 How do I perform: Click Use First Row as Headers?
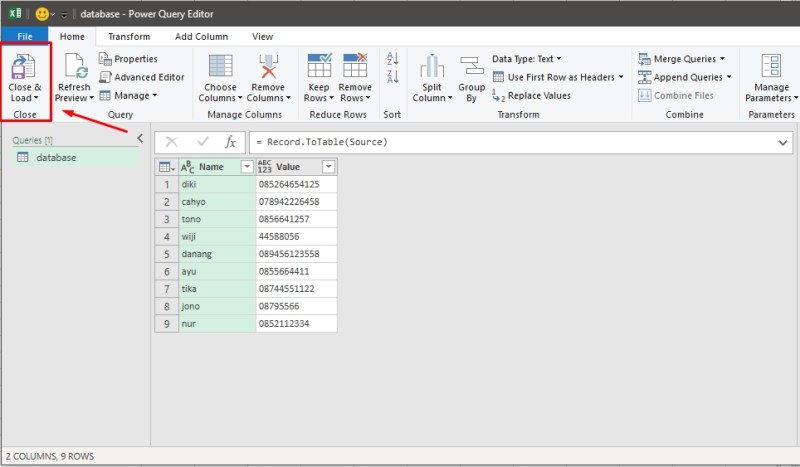558,77
